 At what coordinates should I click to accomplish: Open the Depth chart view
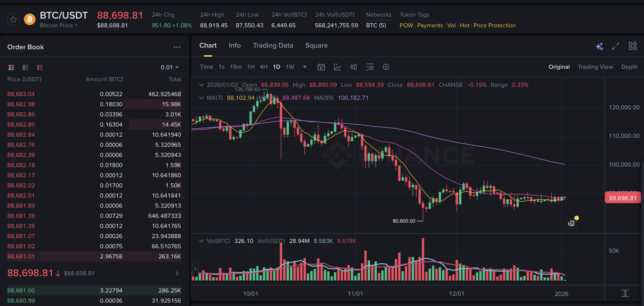(x=630, y=67)
